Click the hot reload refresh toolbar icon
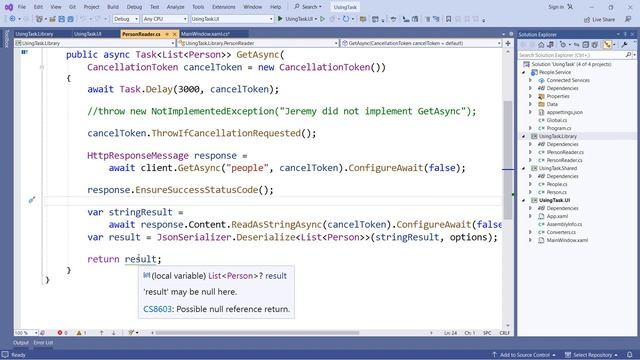Screen dimensions: 640x360 346,19
